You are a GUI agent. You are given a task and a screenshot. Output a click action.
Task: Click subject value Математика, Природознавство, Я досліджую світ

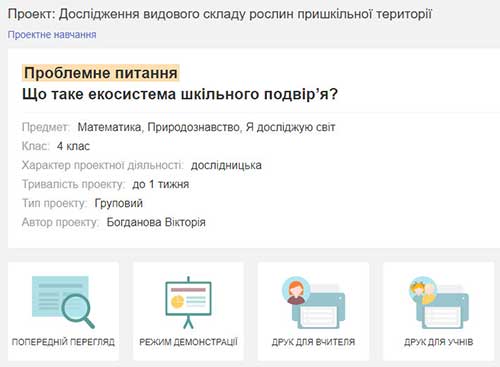(x=206, y=127)
